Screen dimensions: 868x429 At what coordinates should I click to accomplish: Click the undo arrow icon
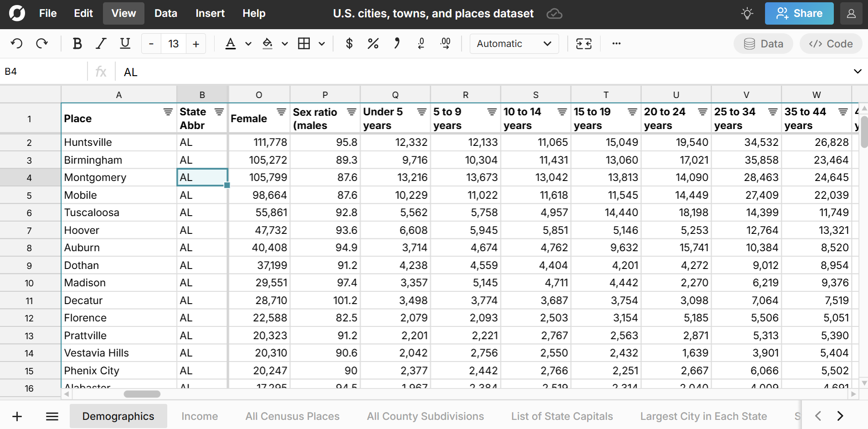coord(17,44)
